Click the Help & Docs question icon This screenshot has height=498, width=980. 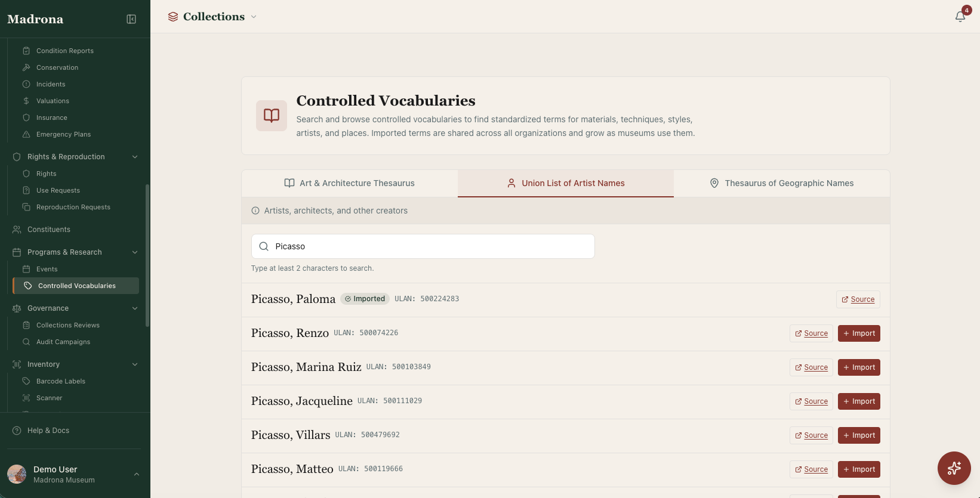pos(17,431)
